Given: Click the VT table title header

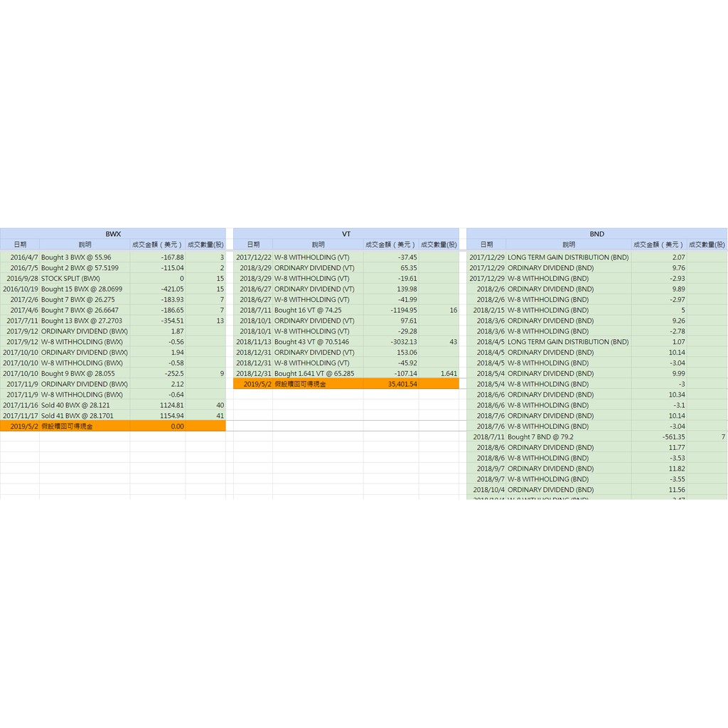Looking at the screenshot, I should [346, 234].
